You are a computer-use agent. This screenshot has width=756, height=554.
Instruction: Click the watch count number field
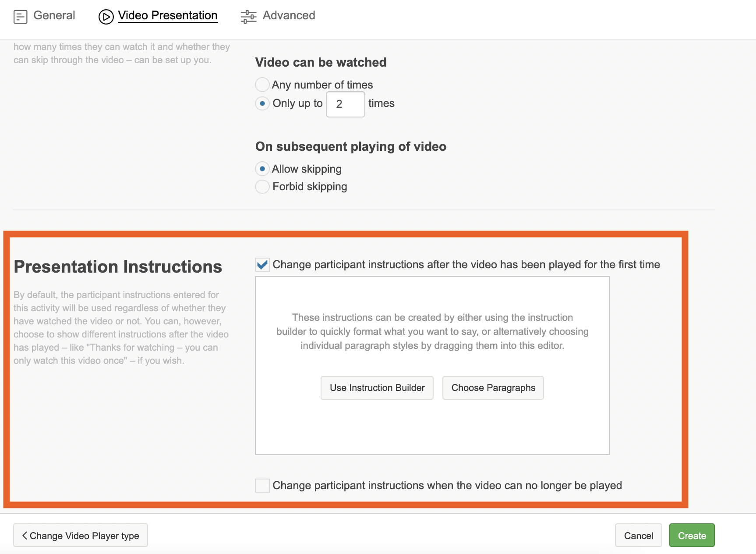pyautogui.click(x=345, y=104)
